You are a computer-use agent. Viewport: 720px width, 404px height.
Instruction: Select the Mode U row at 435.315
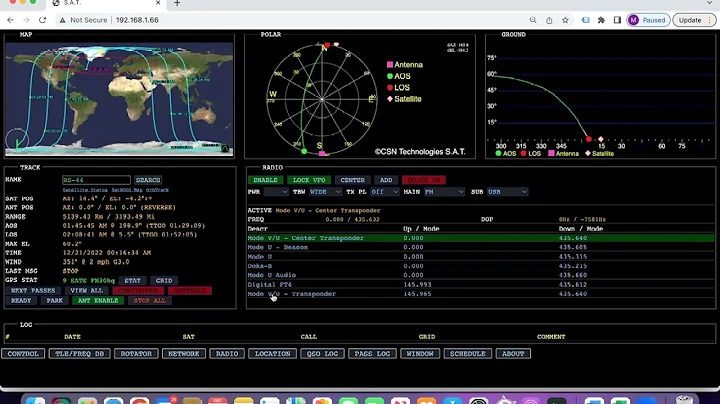coord(481,257)
